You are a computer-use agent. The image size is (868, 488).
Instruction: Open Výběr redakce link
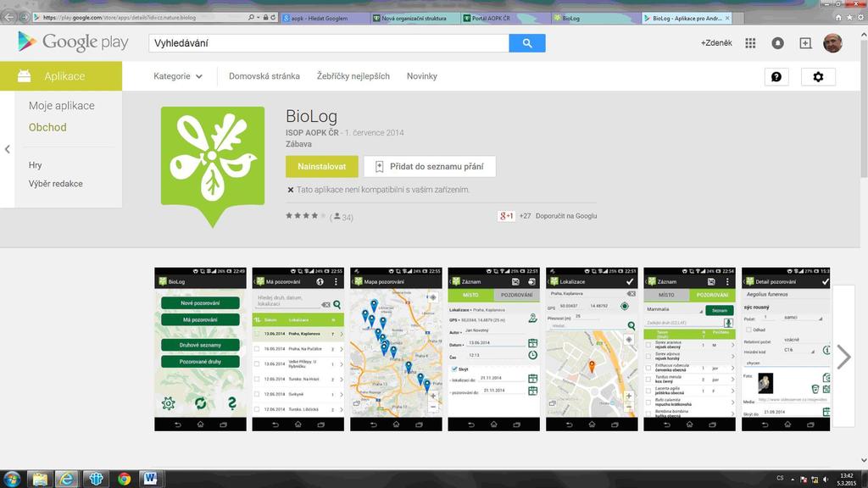[55, 184]
